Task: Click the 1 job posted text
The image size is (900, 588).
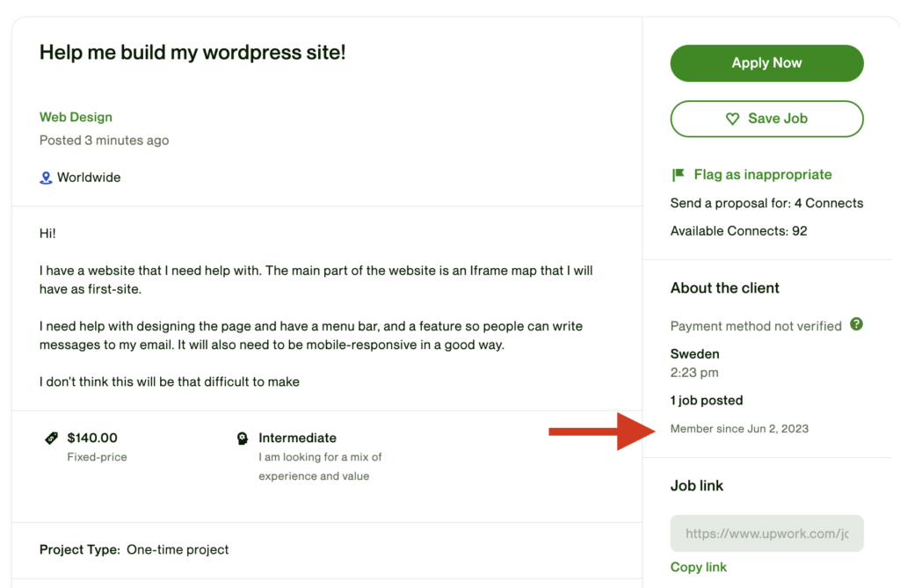Action: tap(707, 401)
